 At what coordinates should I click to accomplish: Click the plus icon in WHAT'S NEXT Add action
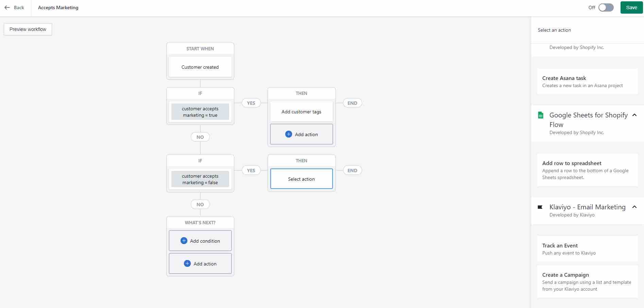187,263
